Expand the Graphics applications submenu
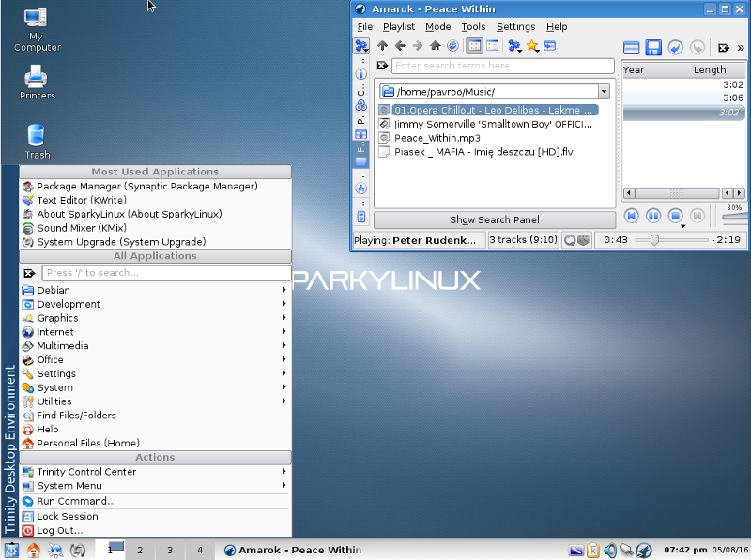The width and height of the screenshot is (751, 560). tap(156, 318)
